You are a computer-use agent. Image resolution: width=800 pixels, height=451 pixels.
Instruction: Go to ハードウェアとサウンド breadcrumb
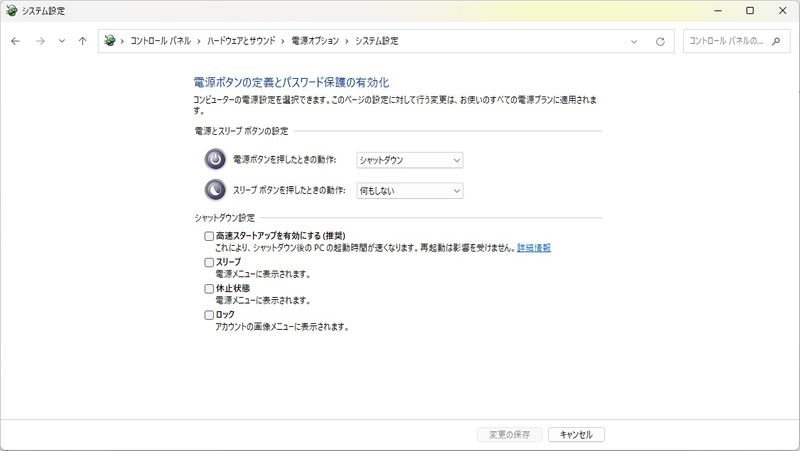pyautogui.click(x=243, y=41)
